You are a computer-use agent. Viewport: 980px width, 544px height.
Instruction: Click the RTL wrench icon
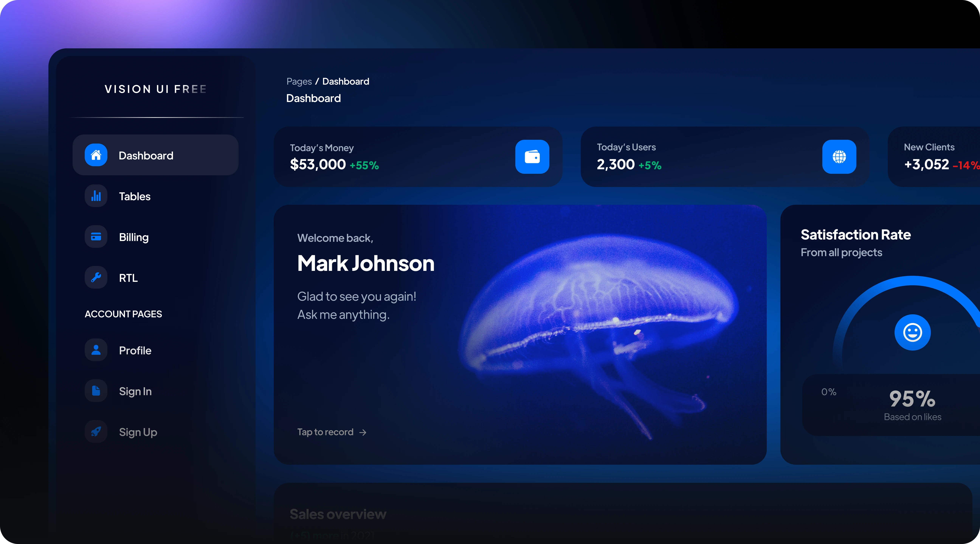click(96, 277)
